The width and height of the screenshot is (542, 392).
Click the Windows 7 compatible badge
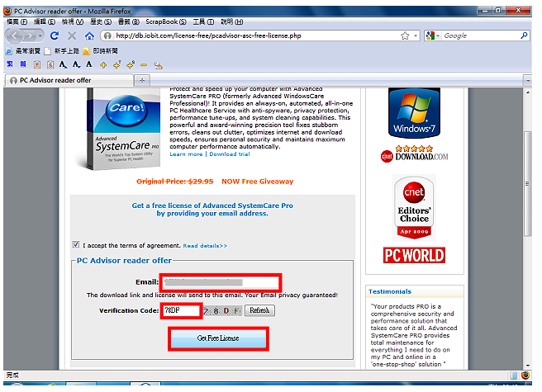click(x=414, y=113)
